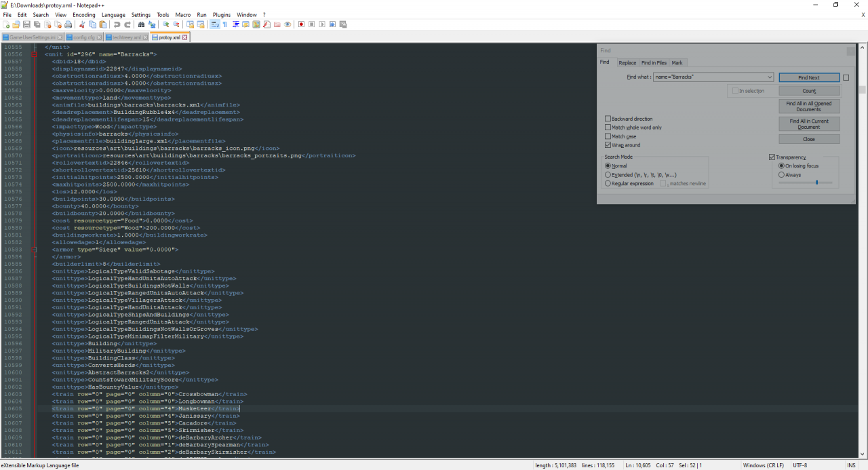Start macro recording with the red record icon
This screenshot has width=868, height=470.
(301, 24)
